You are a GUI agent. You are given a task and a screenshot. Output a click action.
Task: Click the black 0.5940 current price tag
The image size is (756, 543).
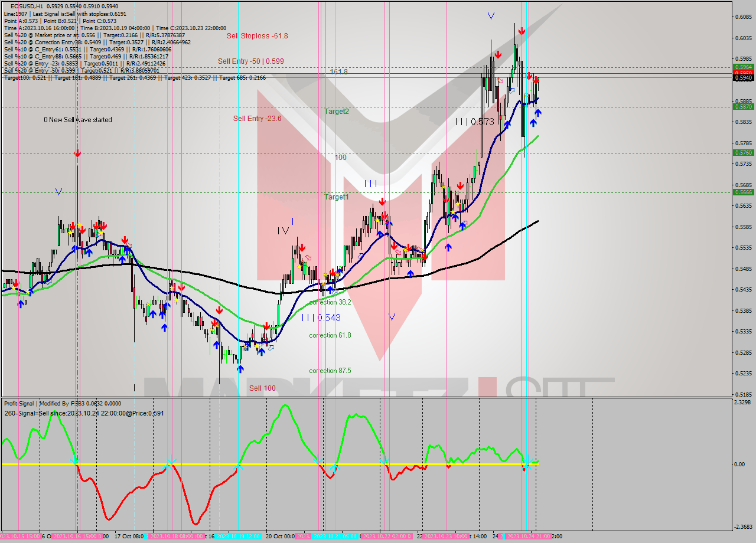tap(742, 78)
